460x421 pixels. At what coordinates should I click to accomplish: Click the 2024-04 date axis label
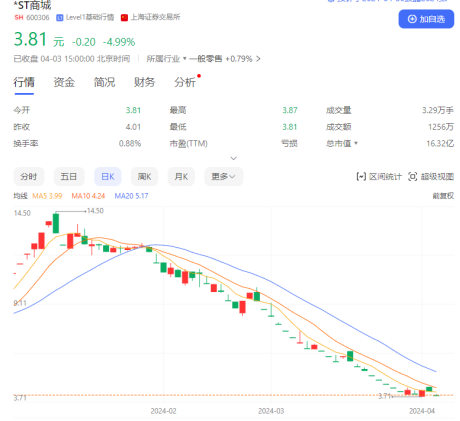tap(422, 411)
